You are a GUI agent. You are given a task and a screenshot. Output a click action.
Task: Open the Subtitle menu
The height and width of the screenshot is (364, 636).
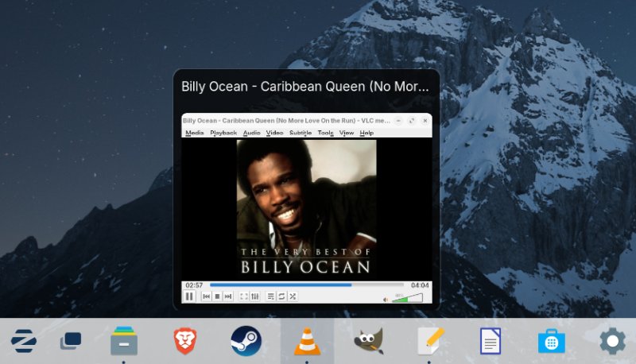pyautogui.click(x=301, y=133)
